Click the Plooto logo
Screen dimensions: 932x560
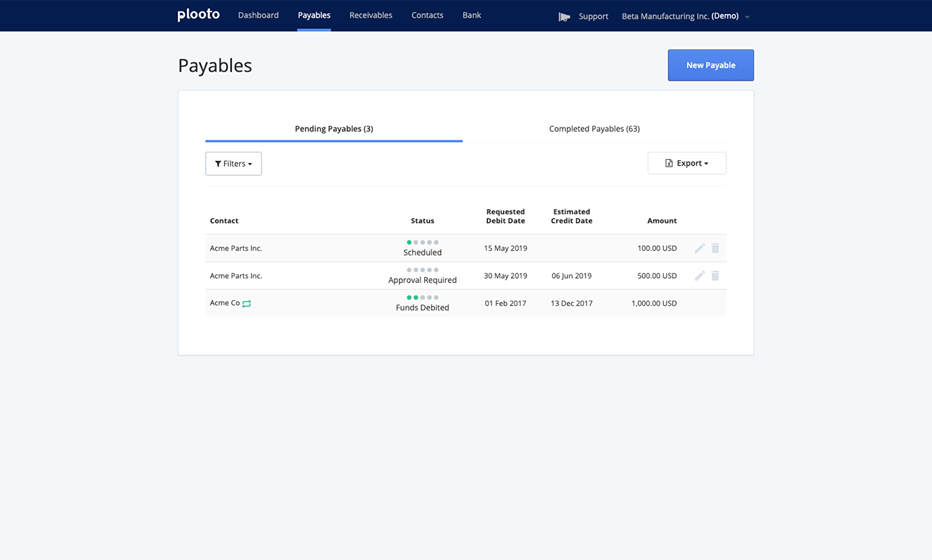click(x=198, y=15)
